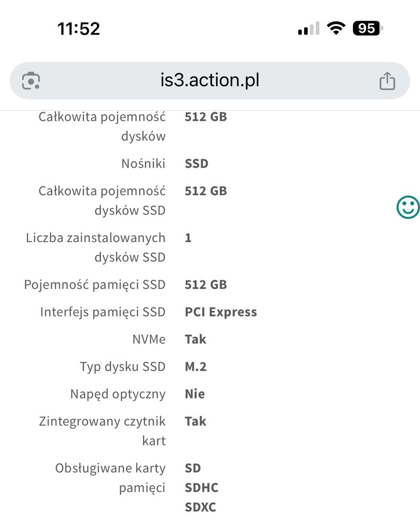The image size is (420, 532).
Task: Tap the Liczba zainstalowanych dysków SSD label
Action: 96,247
